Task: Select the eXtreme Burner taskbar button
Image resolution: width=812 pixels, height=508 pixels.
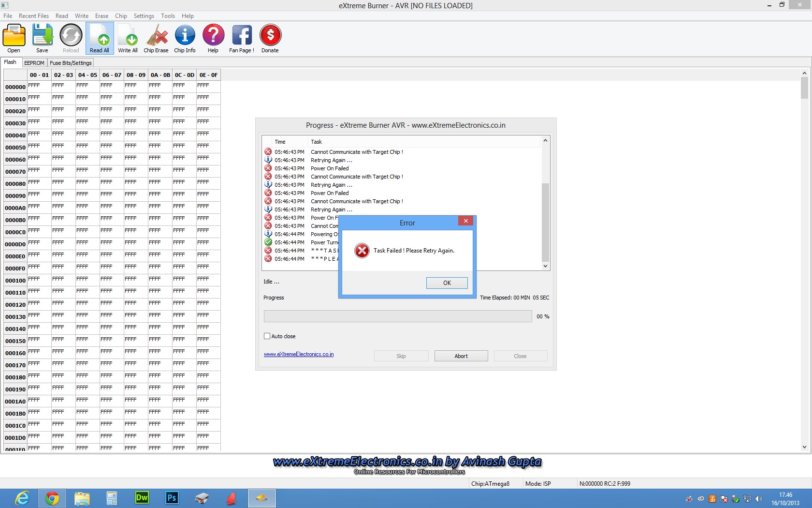Action: (x=262, y=498)
